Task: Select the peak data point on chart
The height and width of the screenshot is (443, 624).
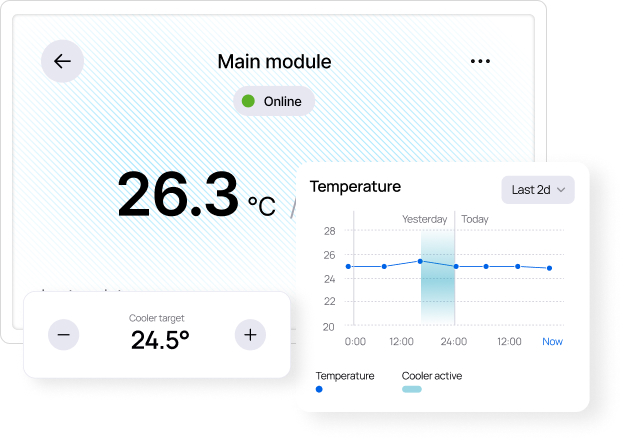Action: [420, 262]
